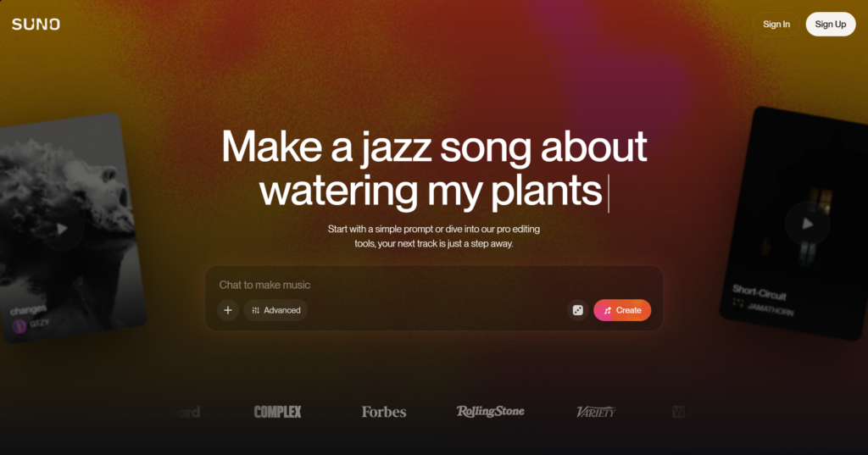Click the Suno logo
The image size is (868, 455).
click(x=36, y=25)
